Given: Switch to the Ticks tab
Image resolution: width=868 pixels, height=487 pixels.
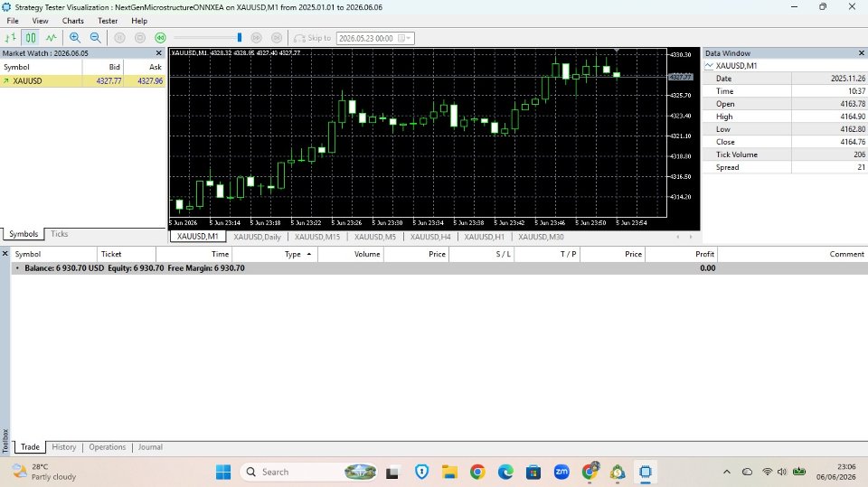Looking at the screenshot, I should (60, 234).
